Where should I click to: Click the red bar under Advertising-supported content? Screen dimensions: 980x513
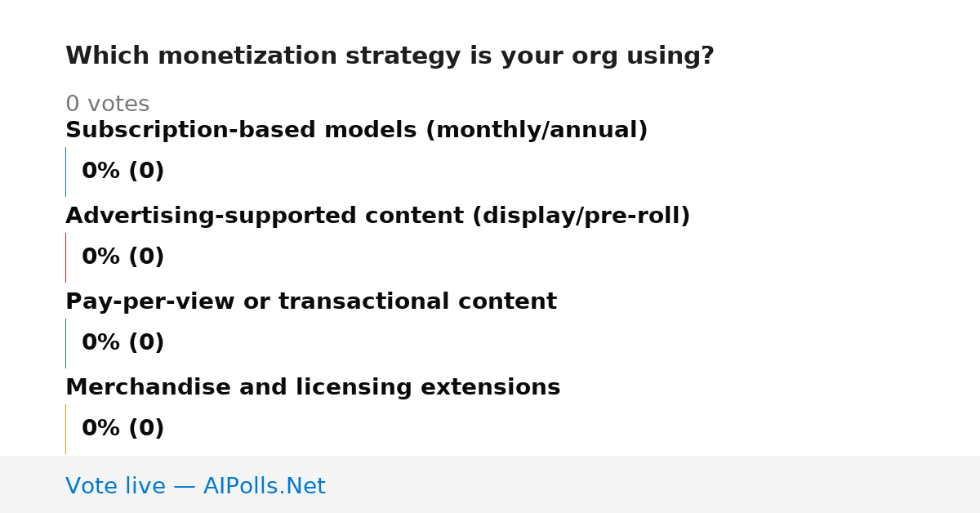(x=65, y=257)
